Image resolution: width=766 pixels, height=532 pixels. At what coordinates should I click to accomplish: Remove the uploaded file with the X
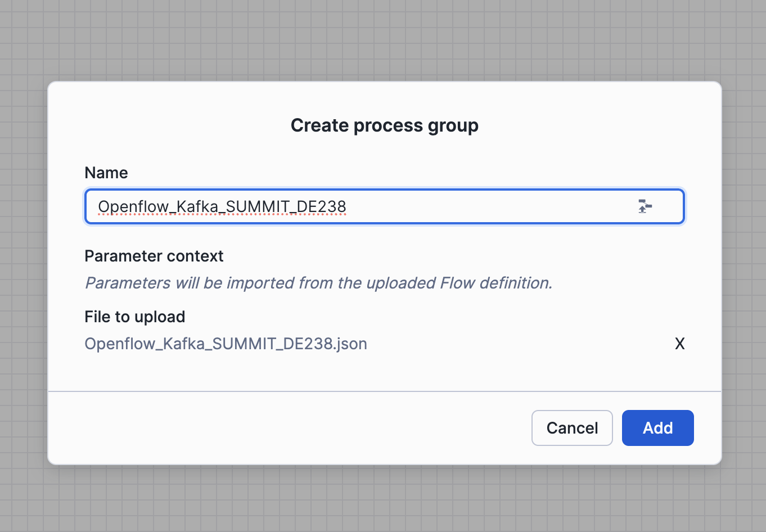pyautogui.click(x=680, y=344)
